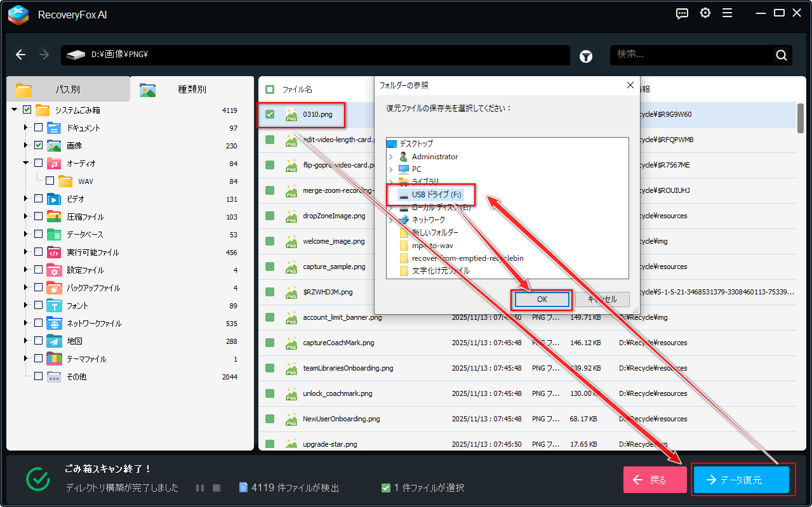The width and height of the screenshot is (812, 507).
Task: Click the stop scan square icon
Action: (216, 488)
